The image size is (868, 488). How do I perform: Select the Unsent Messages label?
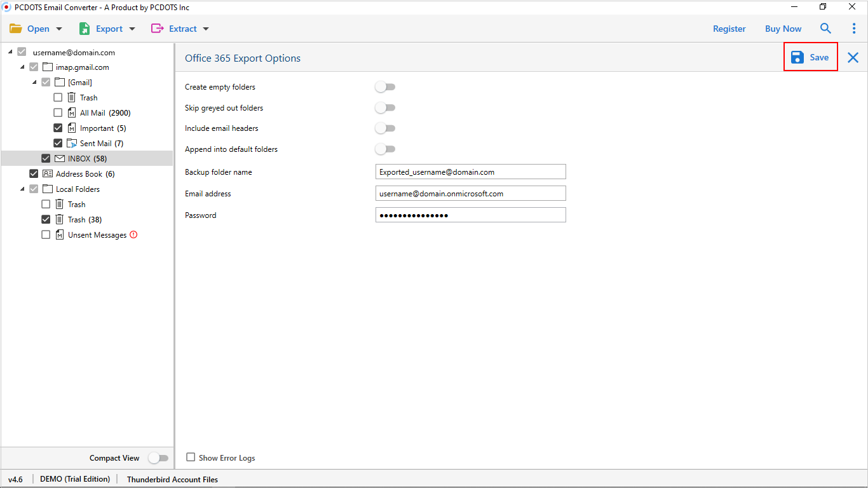[97, 234]
